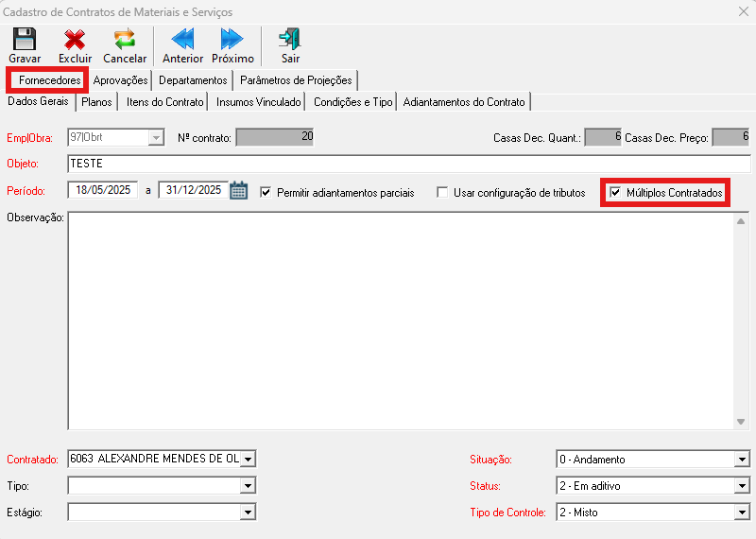Enable Usar configuração de tributos checkbox
The image size is (756, 539).
coord(442,193)
